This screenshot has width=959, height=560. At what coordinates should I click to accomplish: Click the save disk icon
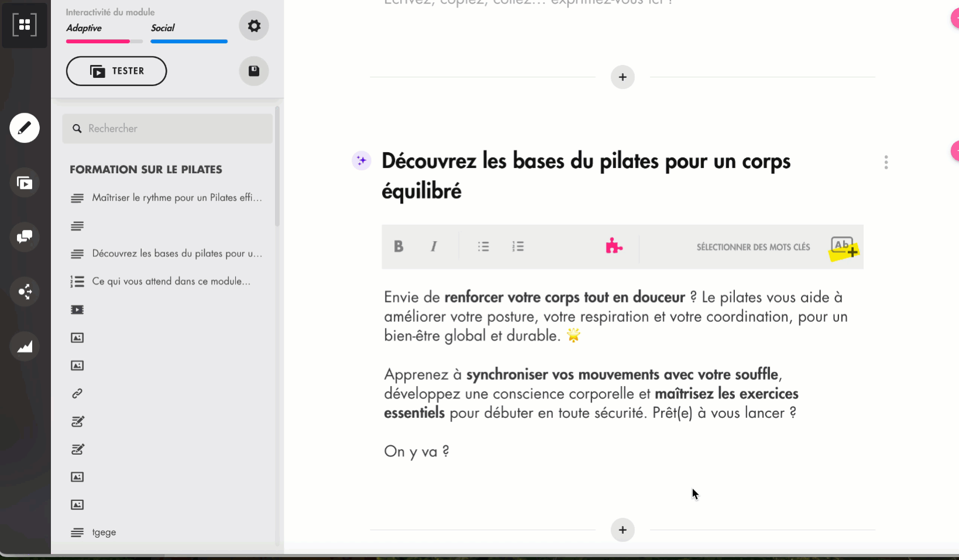coord(254,71)
